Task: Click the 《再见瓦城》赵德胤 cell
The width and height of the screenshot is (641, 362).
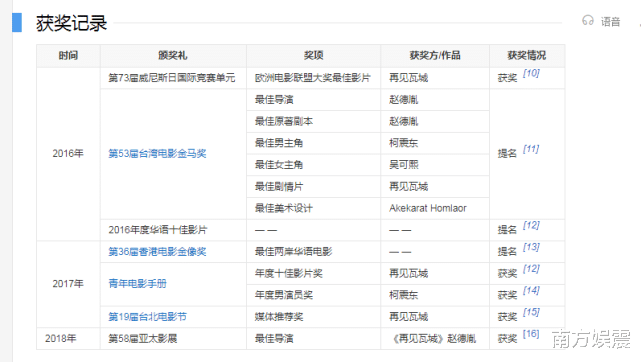Action: (434, 338)
